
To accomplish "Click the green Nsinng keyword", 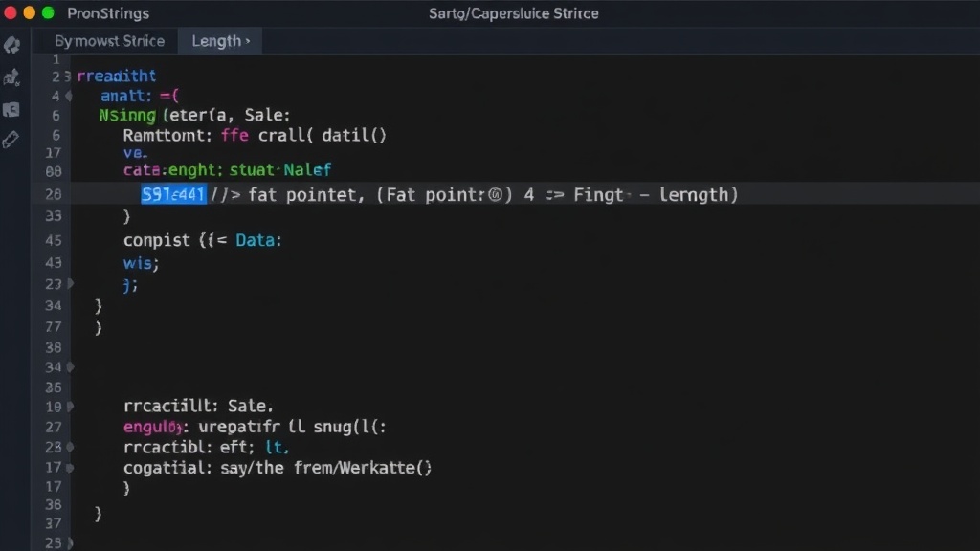I will 127,116.
